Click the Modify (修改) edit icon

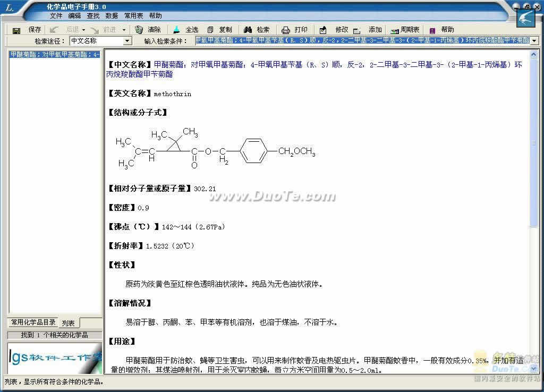324,30
